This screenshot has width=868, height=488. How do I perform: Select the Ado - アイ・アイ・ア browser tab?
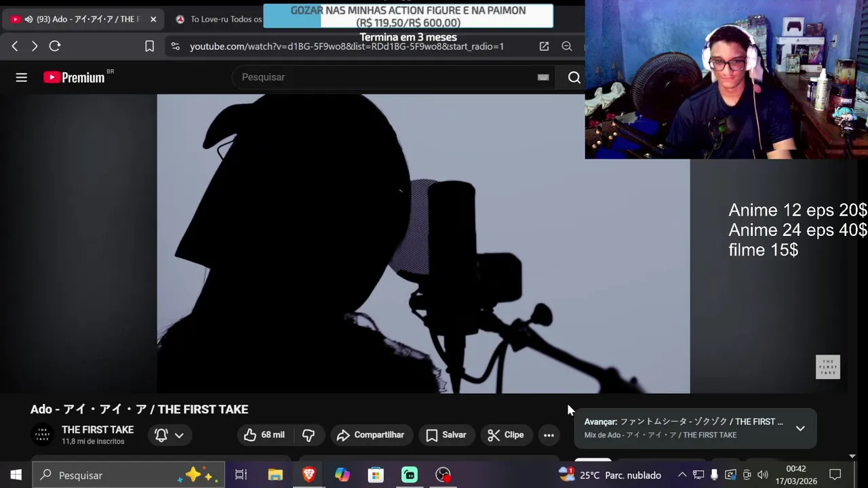coord(83,19)
